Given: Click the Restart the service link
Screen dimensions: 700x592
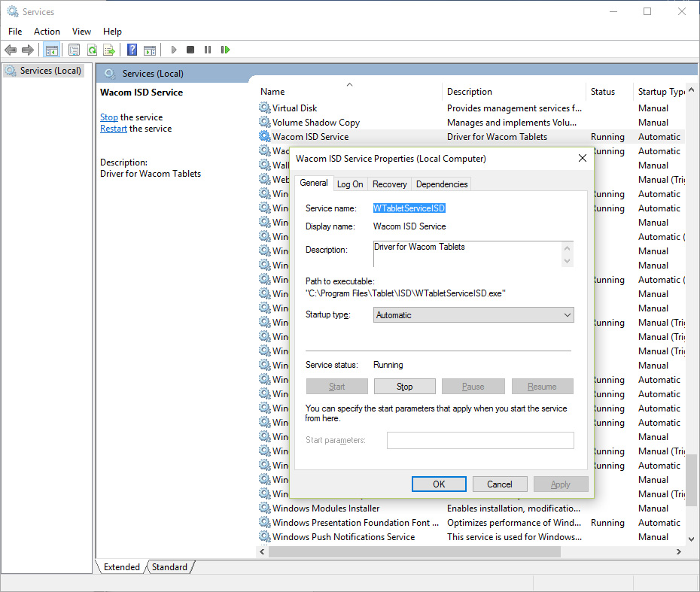Looking at the screenshot, I should tap(114, 129).
